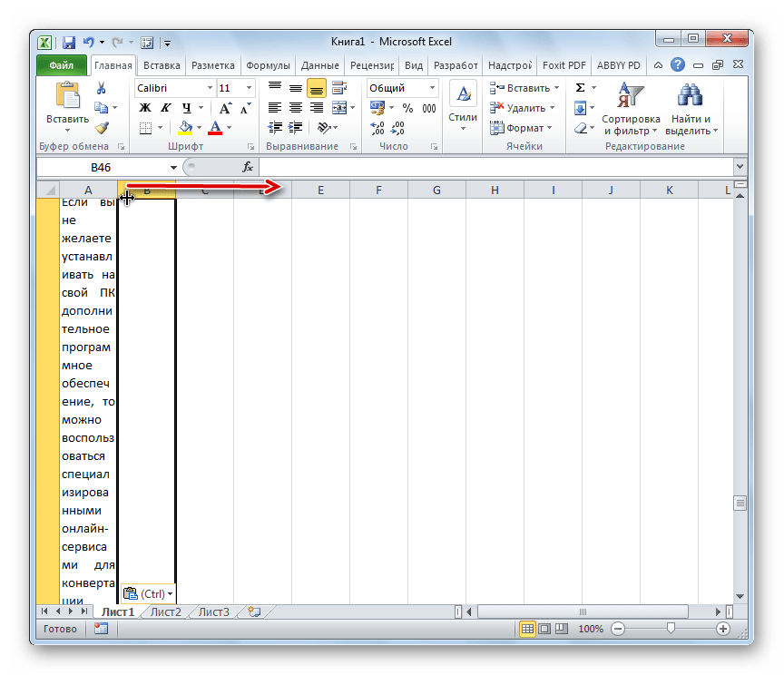Click the Cut scissors icon
The width and height of the screenshot is (784, 675).
(102, 88)
